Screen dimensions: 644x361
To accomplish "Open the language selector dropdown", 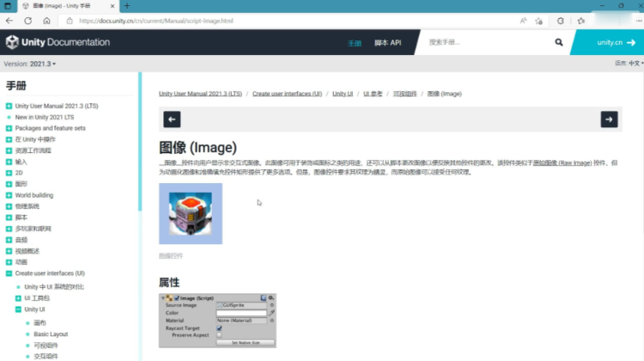I will [634, 64].
